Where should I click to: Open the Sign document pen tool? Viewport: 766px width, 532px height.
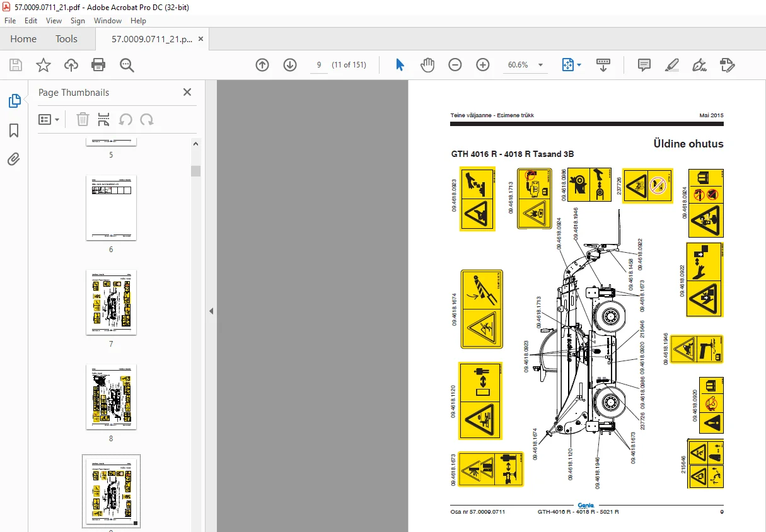(699, 65)
